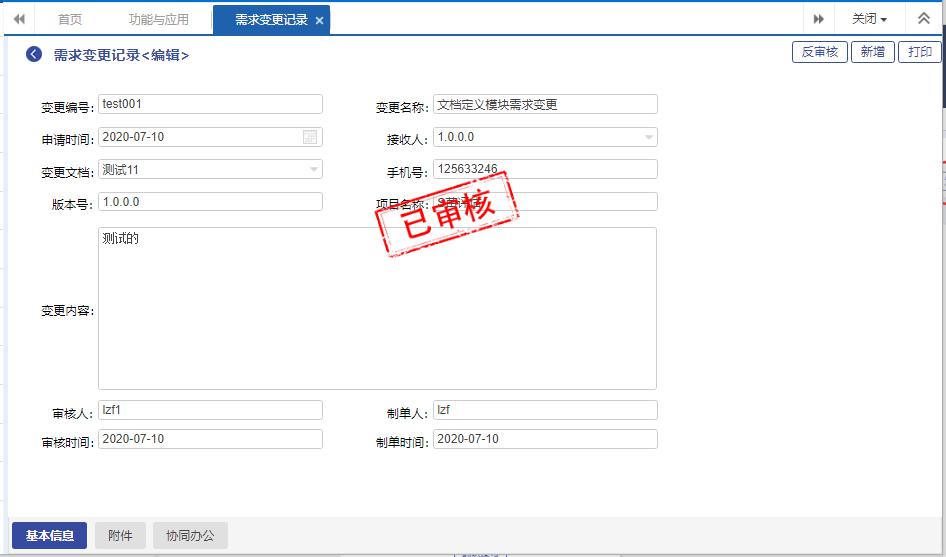
Task: Open the 附件 bottom tab
Action: 120,535
